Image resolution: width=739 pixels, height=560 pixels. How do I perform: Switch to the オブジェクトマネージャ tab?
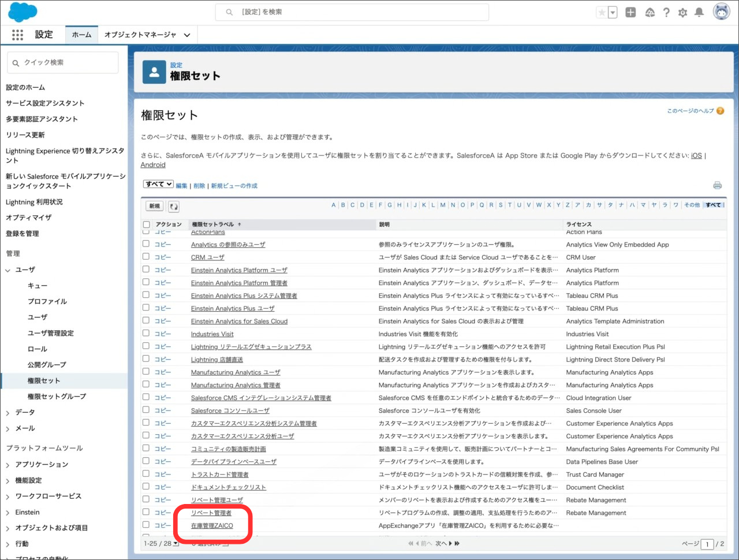point(140,35)
